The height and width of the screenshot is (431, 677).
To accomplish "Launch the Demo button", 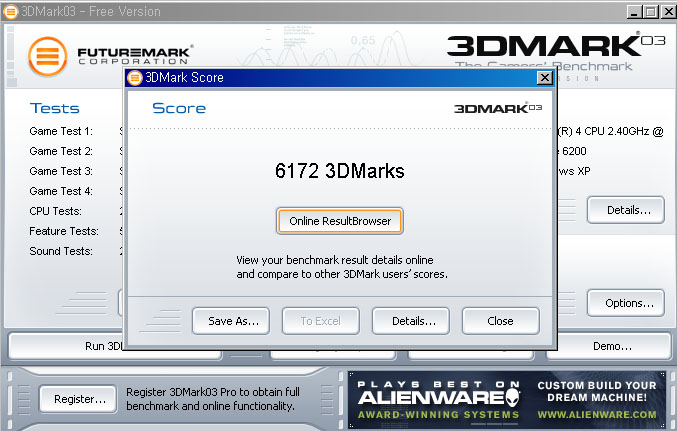I will (x=609, y=346).
